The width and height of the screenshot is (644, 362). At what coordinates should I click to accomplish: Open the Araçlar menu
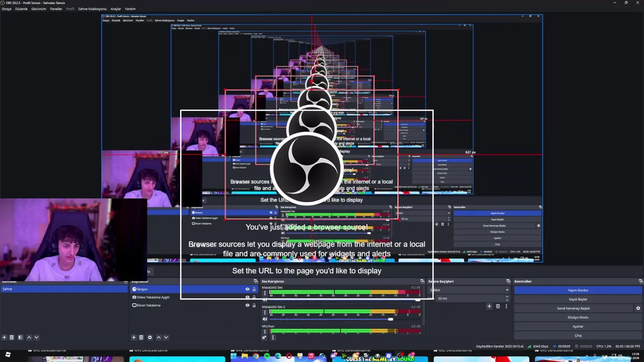tap(116, 9)
